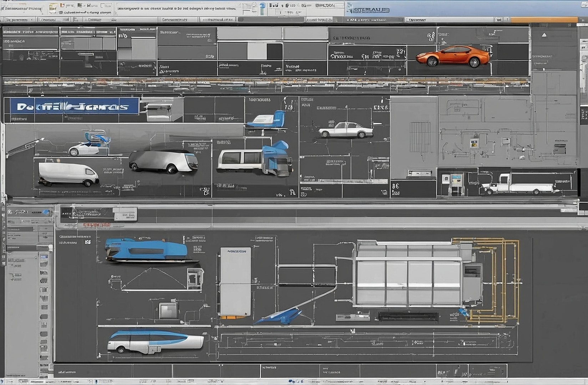This screenshot has height=385, width=588.
Task: Select the tall grey cabinet component
Action: pos(235,283)
